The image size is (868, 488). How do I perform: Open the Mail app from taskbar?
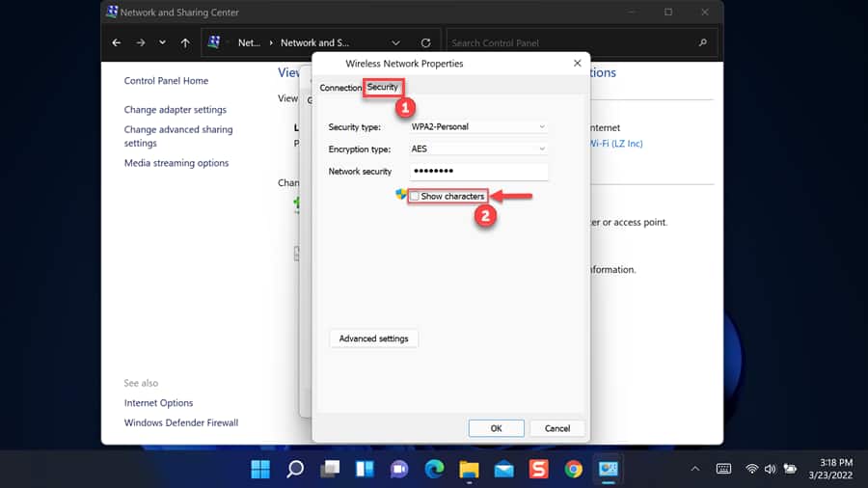[x=503, y=469]
